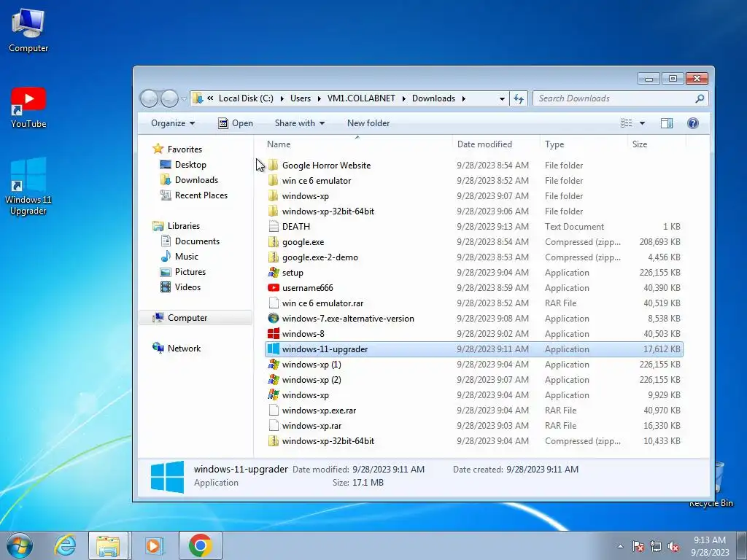Image resolution: width=747 pixels, height=560 pixels.
Task: Click Windows Explorer taskbar icon
Action: click(x=108, y=545)
